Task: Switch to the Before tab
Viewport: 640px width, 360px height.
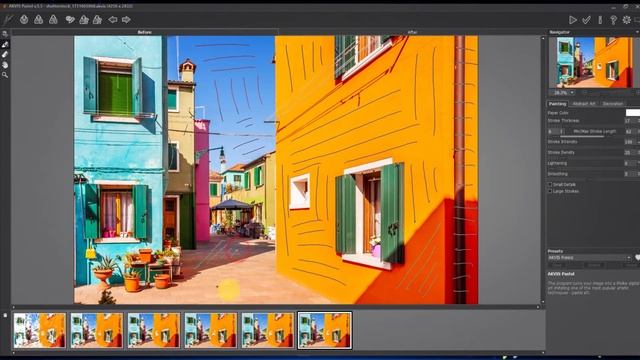Action: point(144,32)
